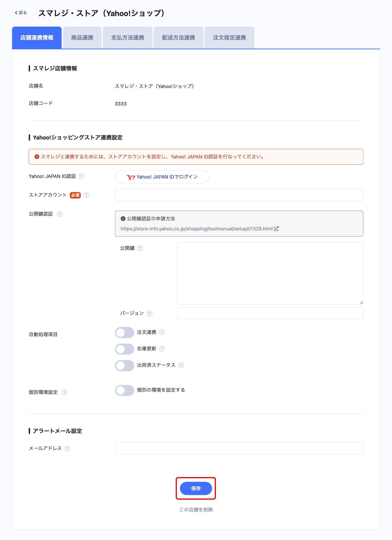Toggle 個別の環境を設定する switch
Viewport: 392px width, 540px height.
pyautogui.click(x=124, y=390)
